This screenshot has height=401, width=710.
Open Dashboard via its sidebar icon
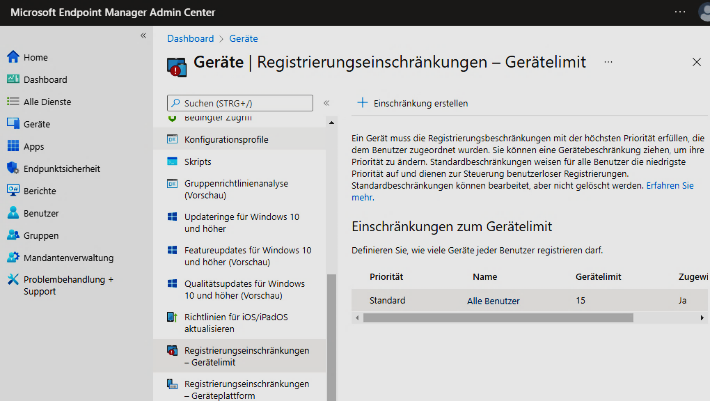click(13, 79)
